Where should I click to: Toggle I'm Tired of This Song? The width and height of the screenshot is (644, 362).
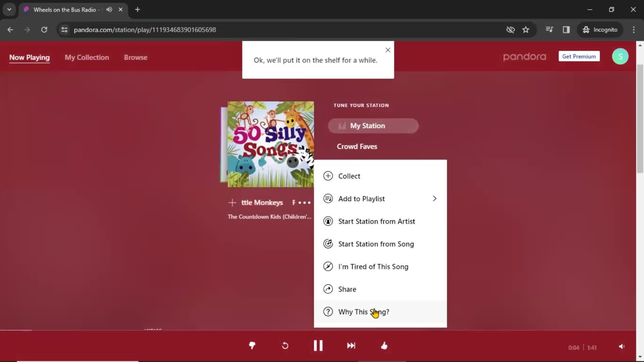click(x=373, y=266)
